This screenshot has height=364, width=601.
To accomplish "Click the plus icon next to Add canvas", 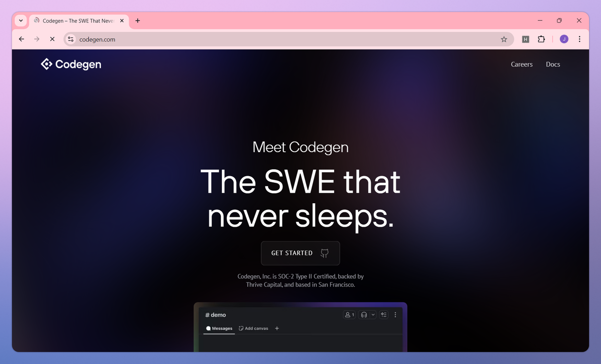I will [277, 328].
